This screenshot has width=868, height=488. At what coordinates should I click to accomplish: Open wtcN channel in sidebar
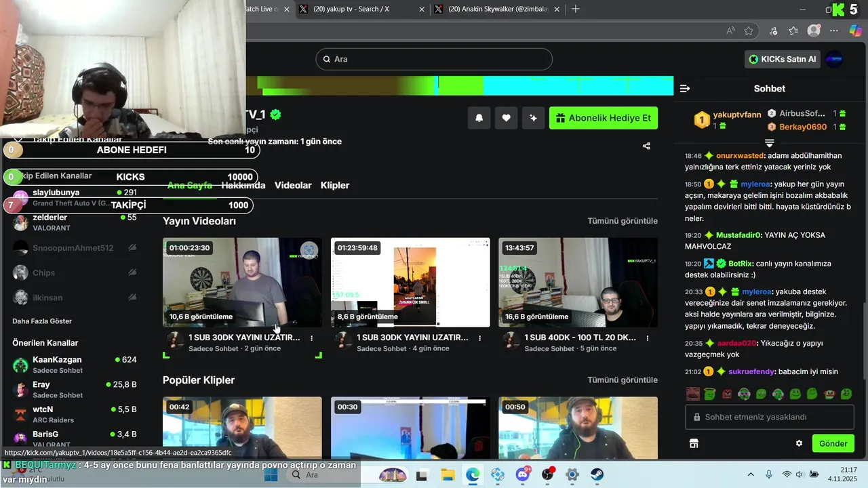click(x=75, y=414)
